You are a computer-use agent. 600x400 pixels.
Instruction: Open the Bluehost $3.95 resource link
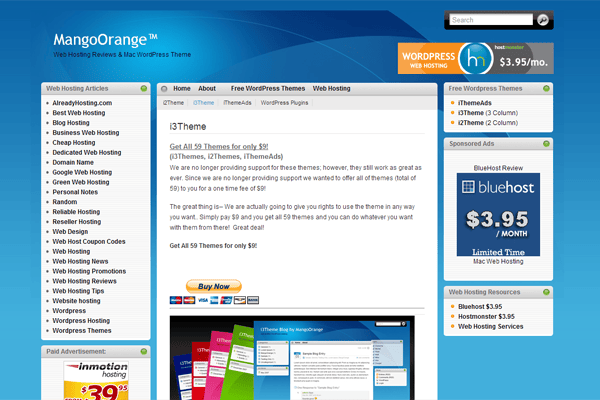click(x=480, y=307)
